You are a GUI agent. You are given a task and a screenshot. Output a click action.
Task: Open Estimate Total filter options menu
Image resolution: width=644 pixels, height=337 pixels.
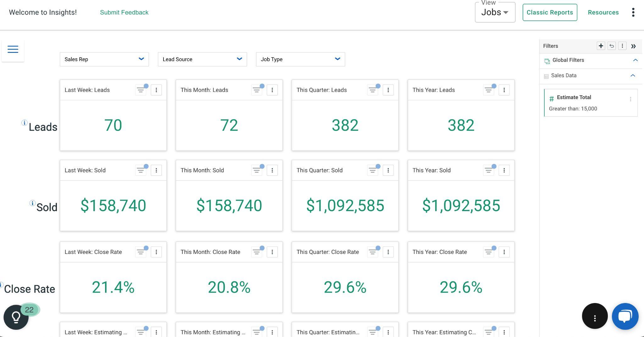click(630, 99)
